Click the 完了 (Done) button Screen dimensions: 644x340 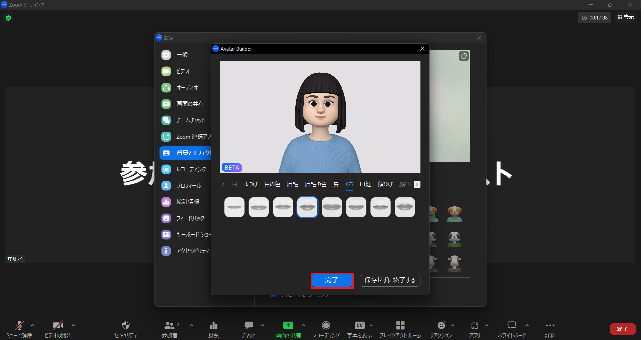tap(332, 280)
